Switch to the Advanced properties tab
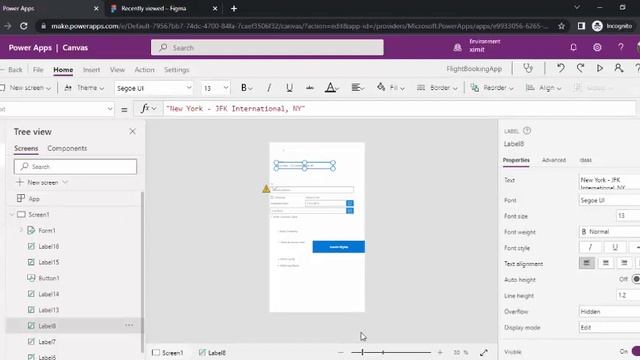 [554, 160]
